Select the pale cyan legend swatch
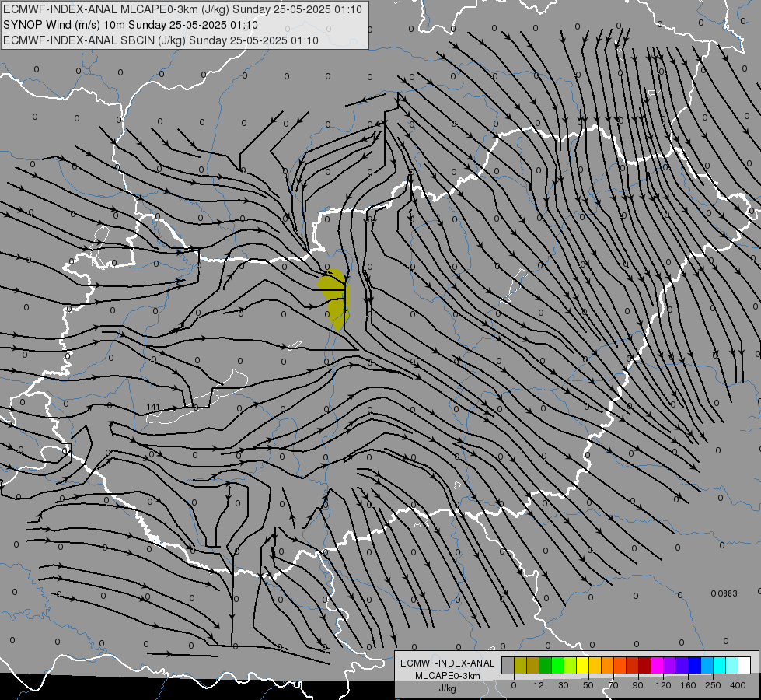Viewport: 761px width, 700px height. click(732, 665)
